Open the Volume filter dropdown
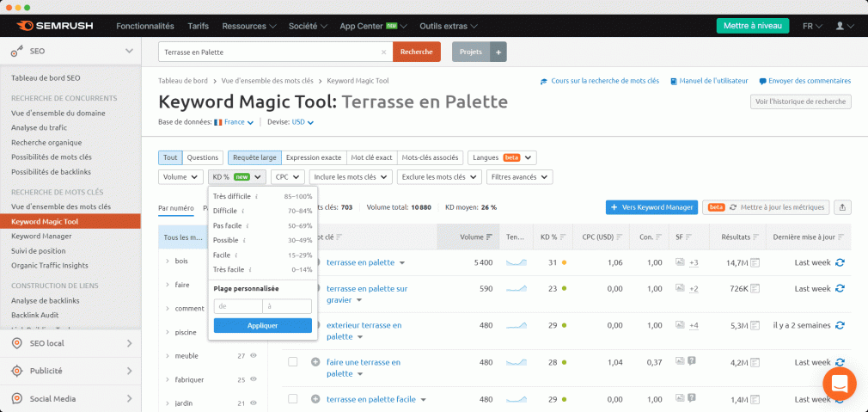This screenshot has width=868, height=412. [180, 177]
